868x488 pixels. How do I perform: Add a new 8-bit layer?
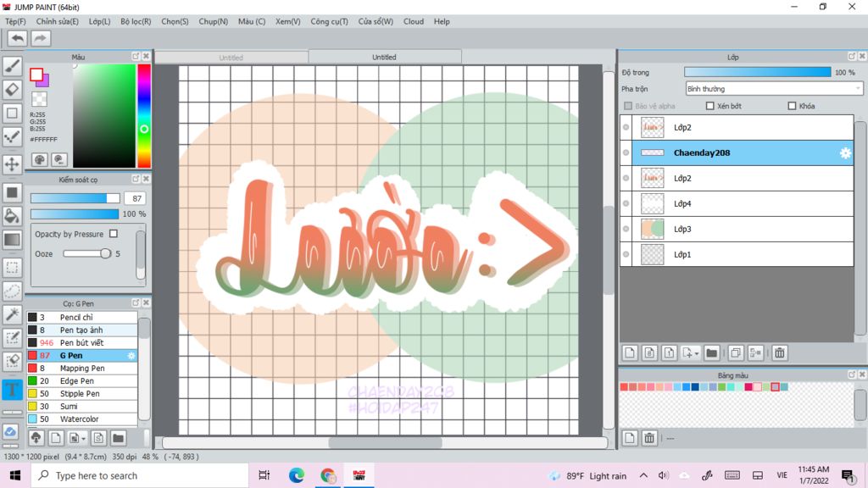point(649,353)
